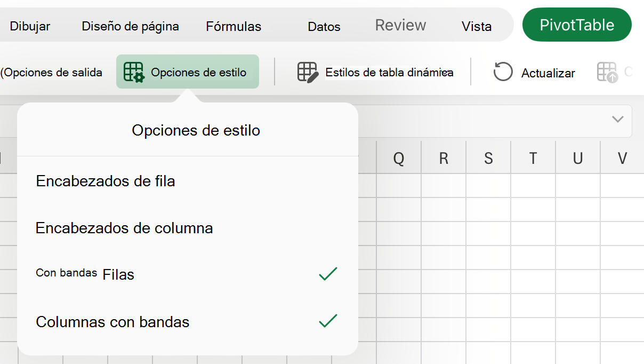Click the Opciones de estilo toolbar label

point(199,72)
